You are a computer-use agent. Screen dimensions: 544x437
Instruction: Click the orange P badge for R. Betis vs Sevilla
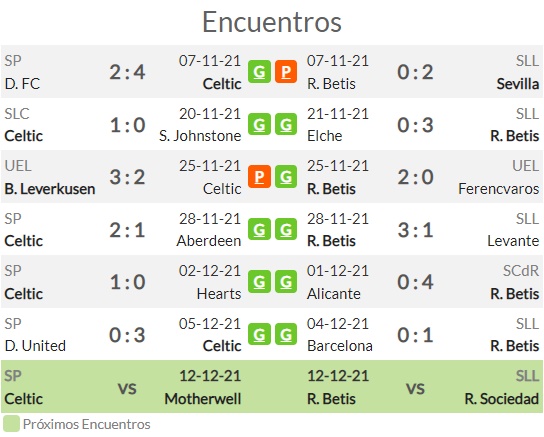click(286, 72)
